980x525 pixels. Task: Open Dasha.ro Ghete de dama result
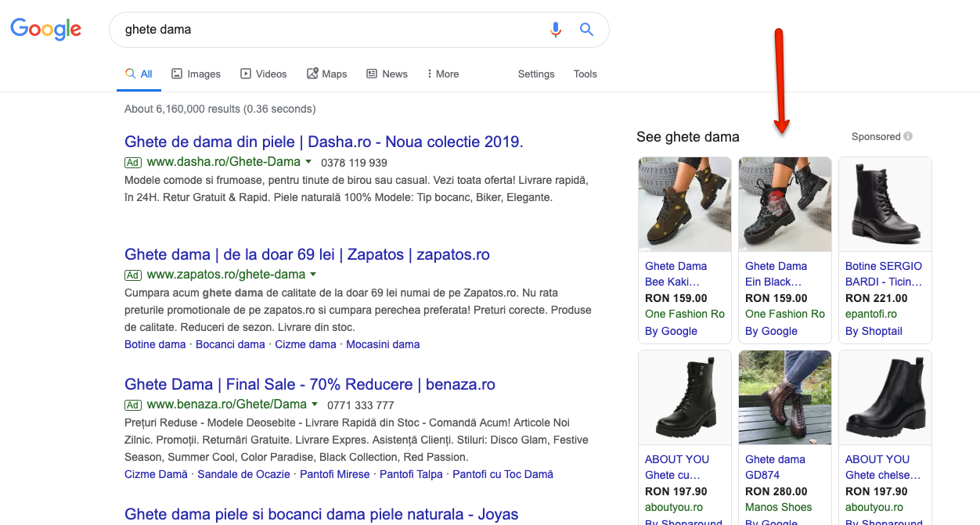tap(323, 142)
